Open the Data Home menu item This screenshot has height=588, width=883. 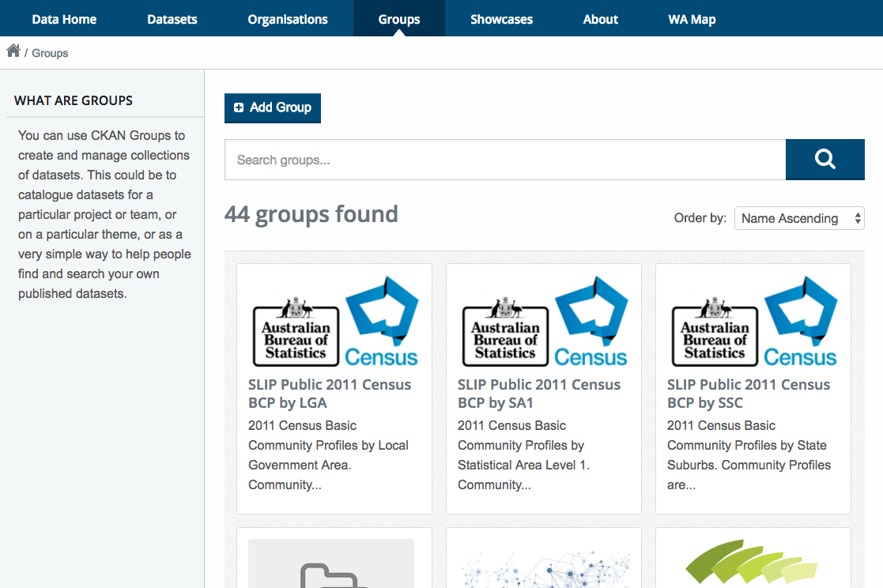click(64, 19)
